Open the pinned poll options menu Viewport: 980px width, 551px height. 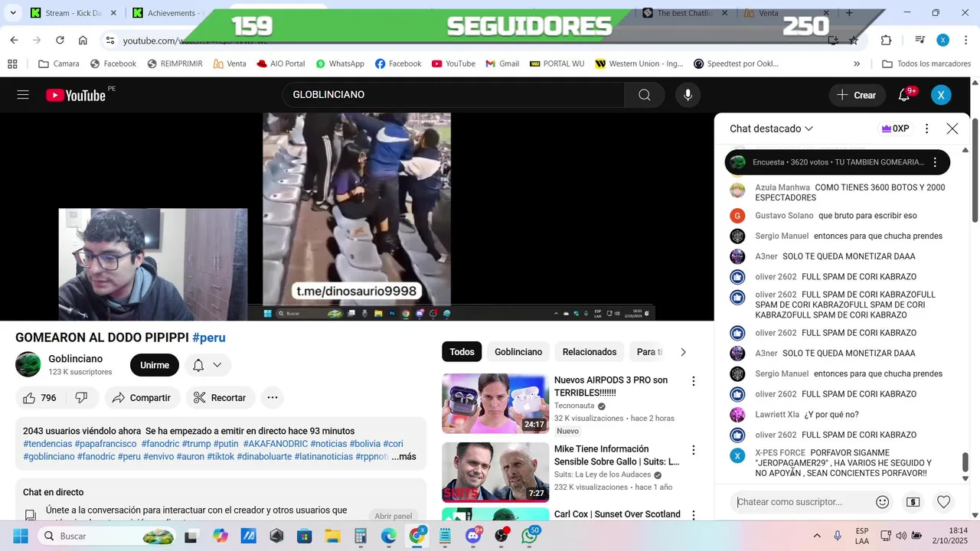pos(935,162)
